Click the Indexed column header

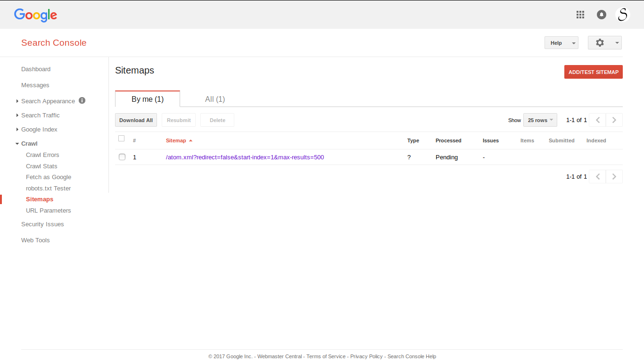[x=596, y=140]
